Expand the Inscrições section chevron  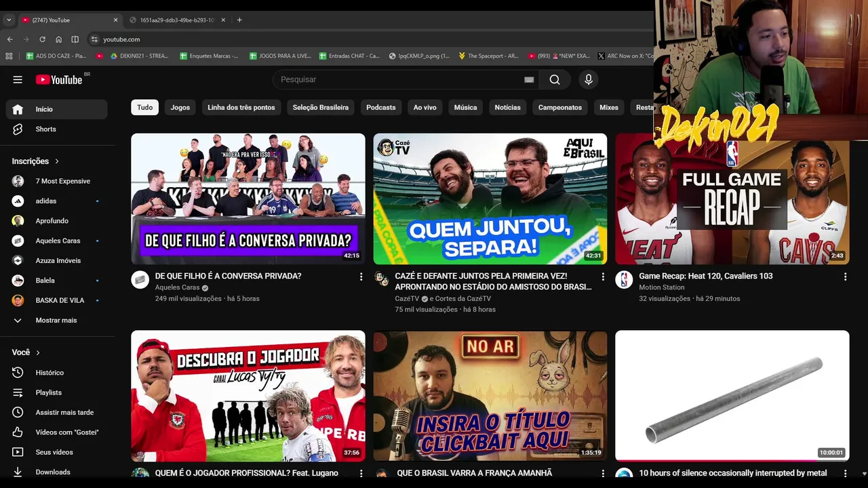coord(57,161)
